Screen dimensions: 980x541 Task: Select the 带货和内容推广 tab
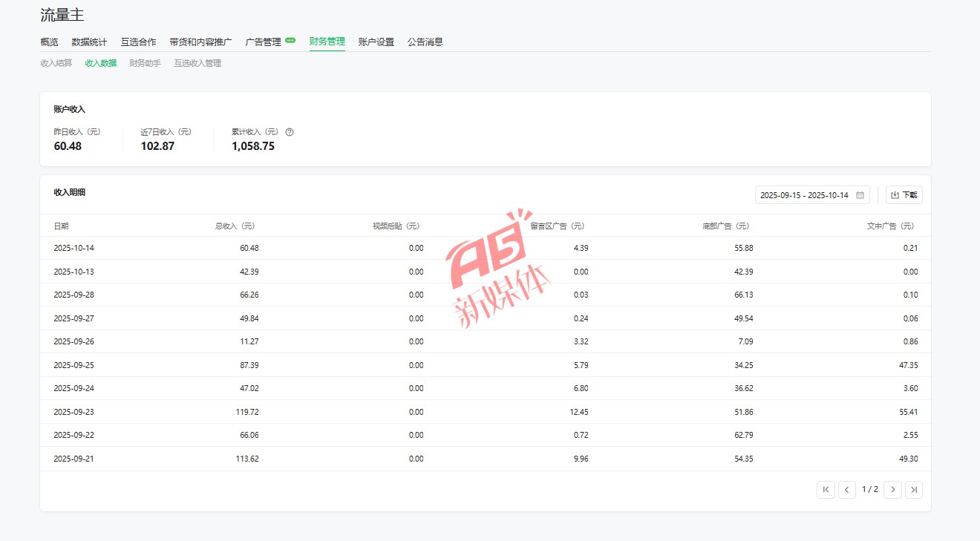[200, 42]
